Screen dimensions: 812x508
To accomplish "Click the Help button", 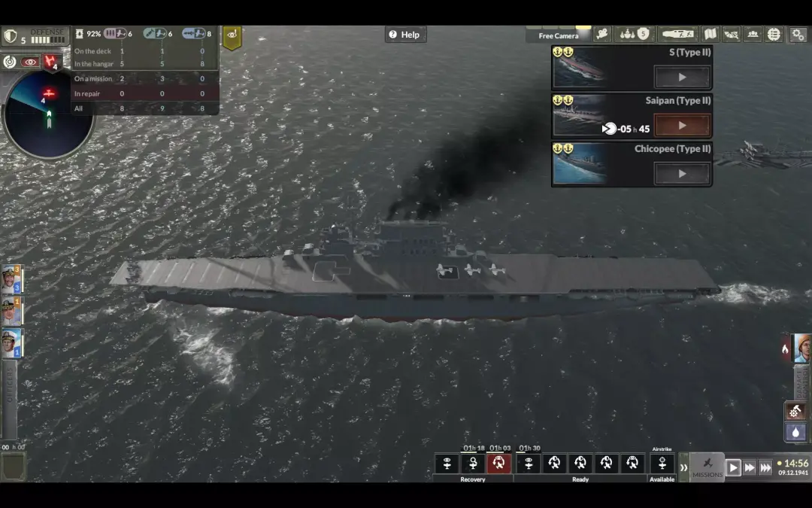I will click(x=405, y=35).
